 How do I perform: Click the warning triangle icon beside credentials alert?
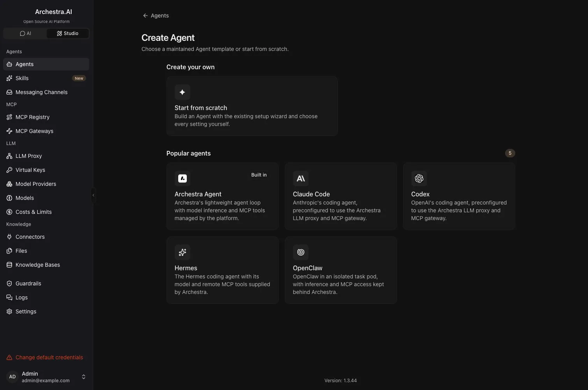coord(9,357)
